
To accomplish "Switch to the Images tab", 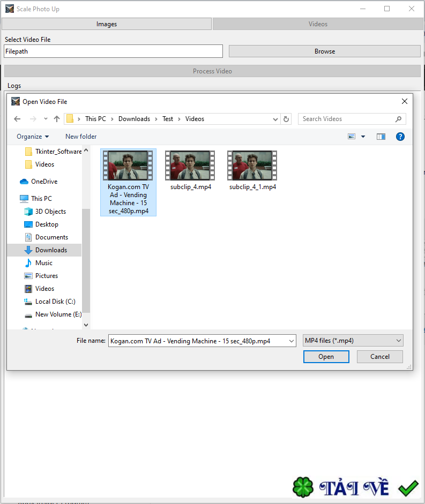I will 107,24.
